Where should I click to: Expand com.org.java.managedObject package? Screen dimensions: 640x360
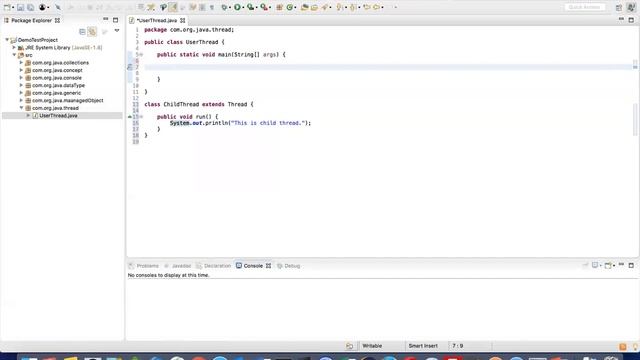[21, 100]
